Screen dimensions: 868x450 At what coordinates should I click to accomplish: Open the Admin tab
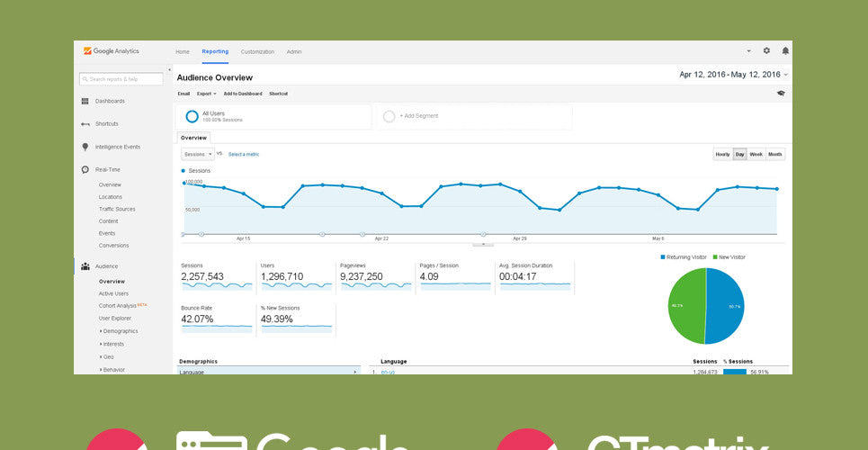(x=294, y=51)
